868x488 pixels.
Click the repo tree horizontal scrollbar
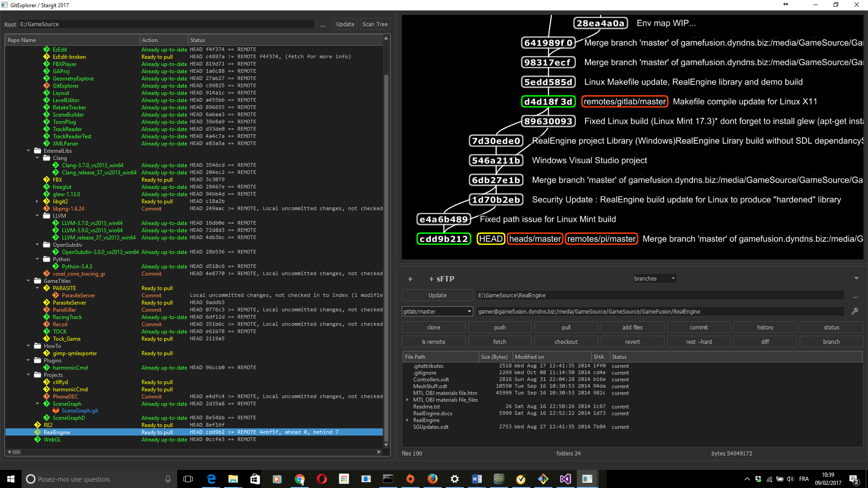[x=17, y=452]
